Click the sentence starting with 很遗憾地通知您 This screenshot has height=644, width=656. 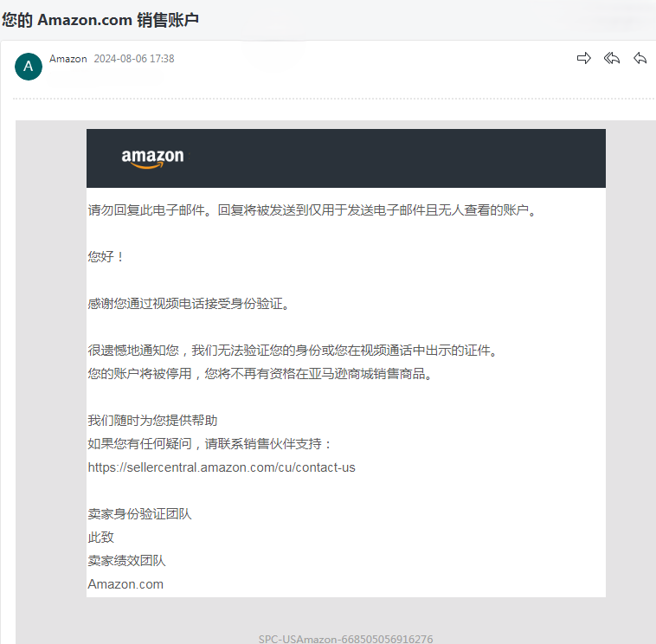pos(293,351)
